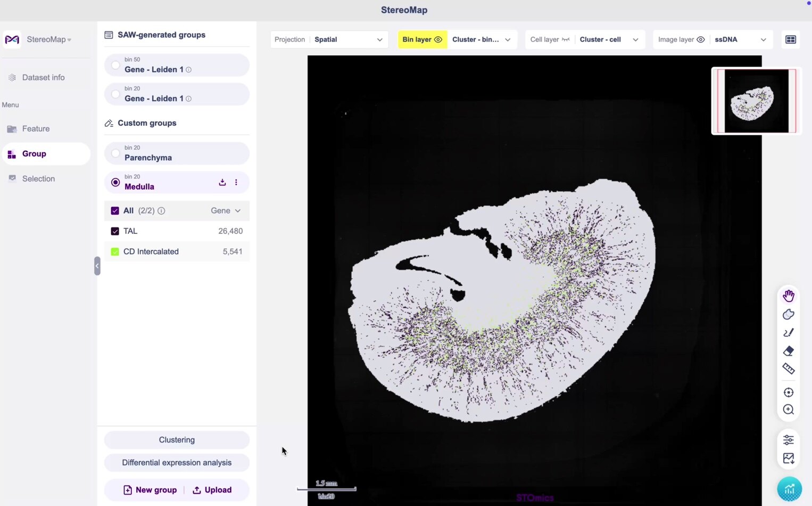This screenshot has width=812, height=506.
Task: Click the recenter target icon
Action: click(x=789, y=392)
